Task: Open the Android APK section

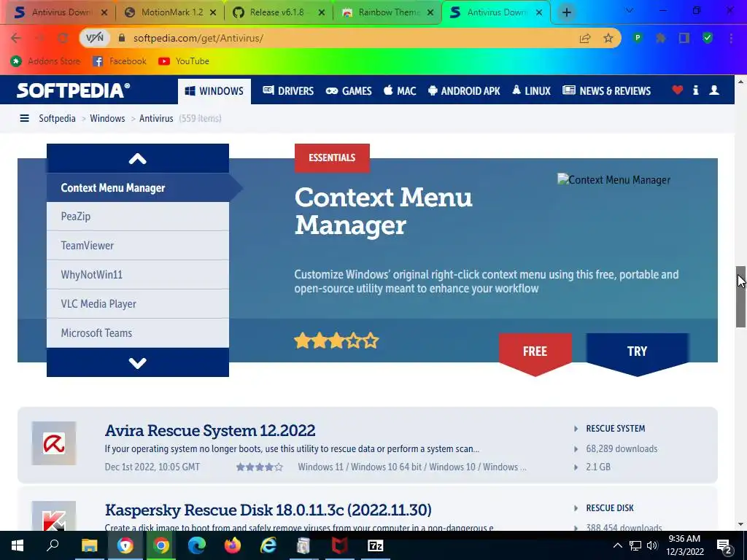Action: (464, 90)
